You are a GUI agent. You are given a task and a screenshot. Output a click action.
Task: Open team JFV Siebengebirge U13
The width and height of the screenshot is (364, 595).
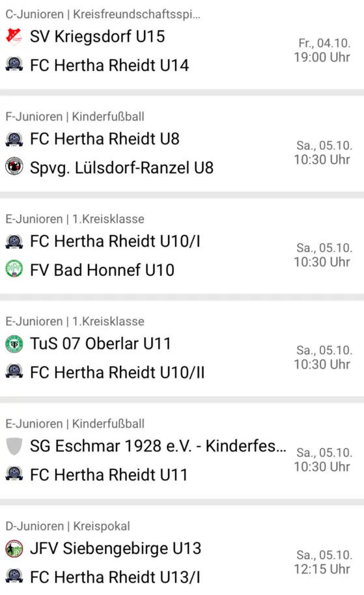115,549
